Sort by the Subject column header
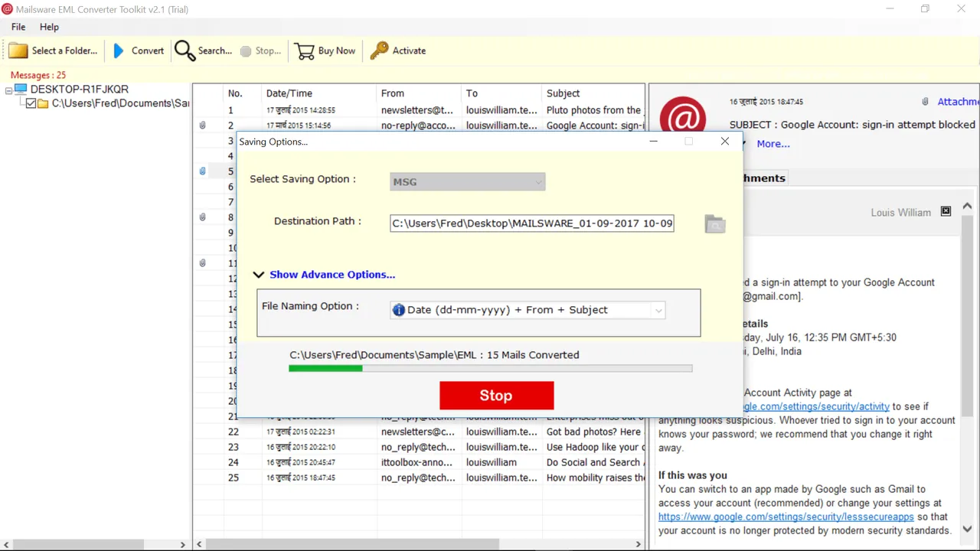This screenshot has height=551, width=980. [593, 93]
